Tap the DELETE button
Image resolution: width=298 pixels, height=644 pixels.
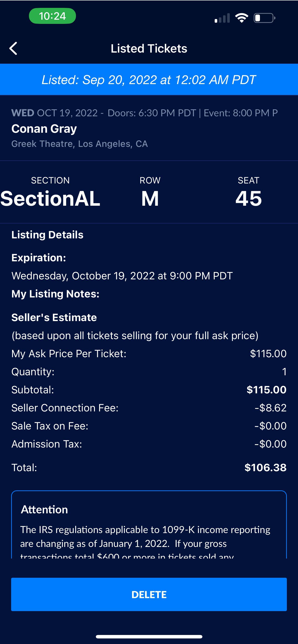(149, 594)
